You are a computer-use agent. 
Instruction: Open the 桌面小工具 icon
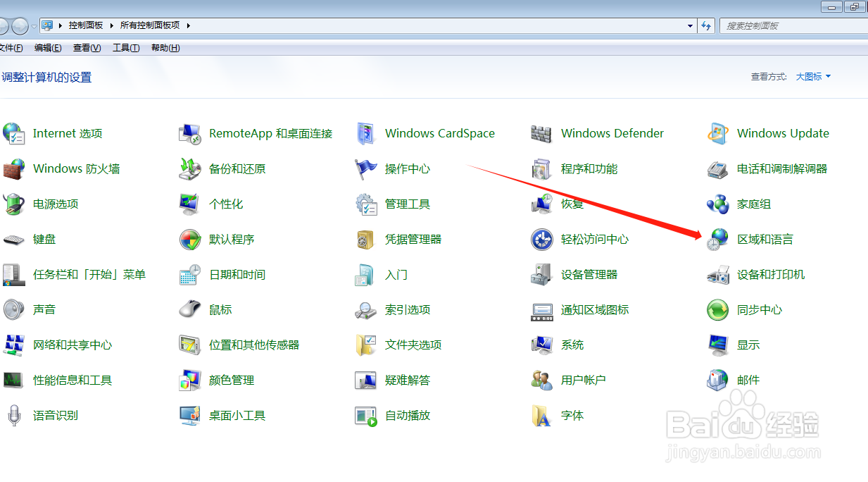click(190, 415)
